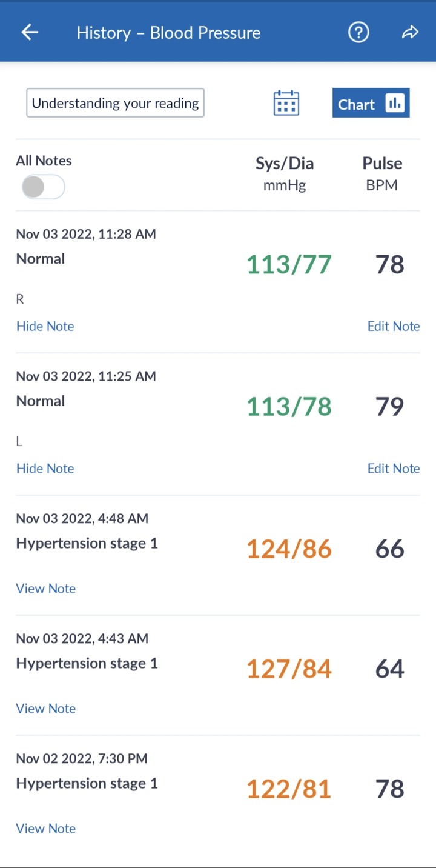Tap the share arrow icon
436x868 pixels.
[410, 33]
